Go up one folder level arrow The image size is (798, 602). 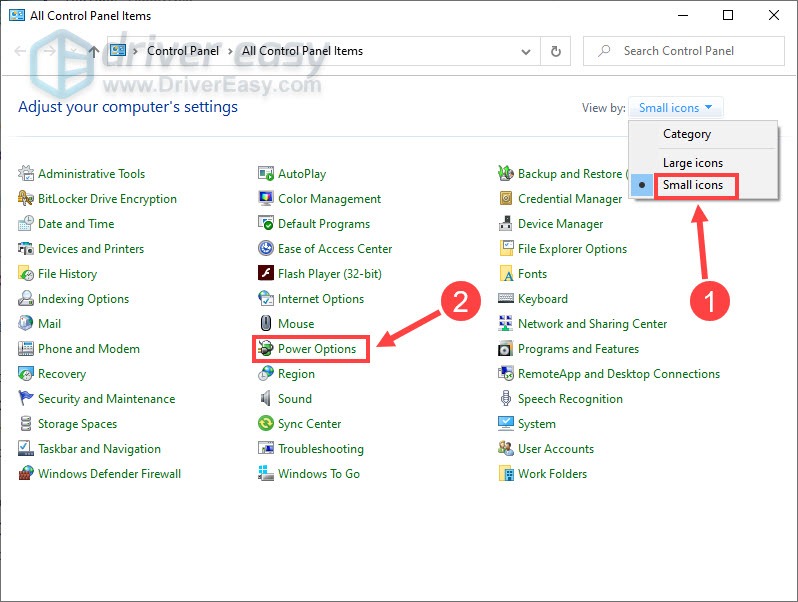93,51
